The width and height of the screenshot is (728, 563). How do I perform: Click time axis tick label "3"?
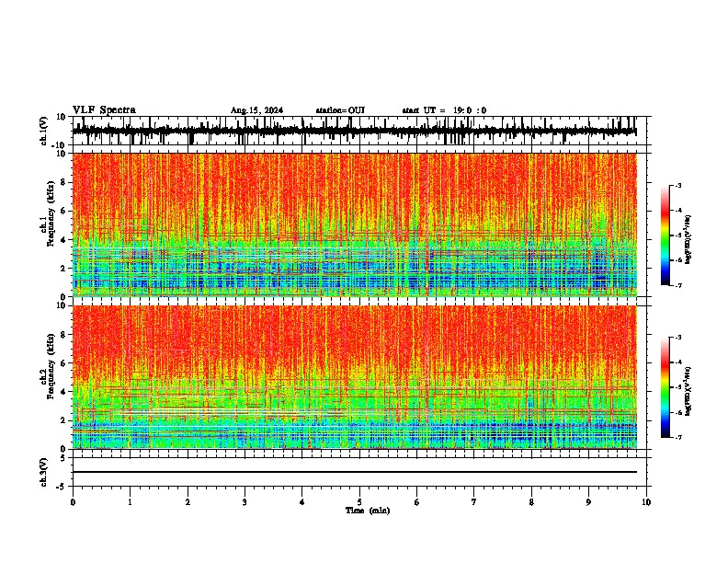coord(245,502)
